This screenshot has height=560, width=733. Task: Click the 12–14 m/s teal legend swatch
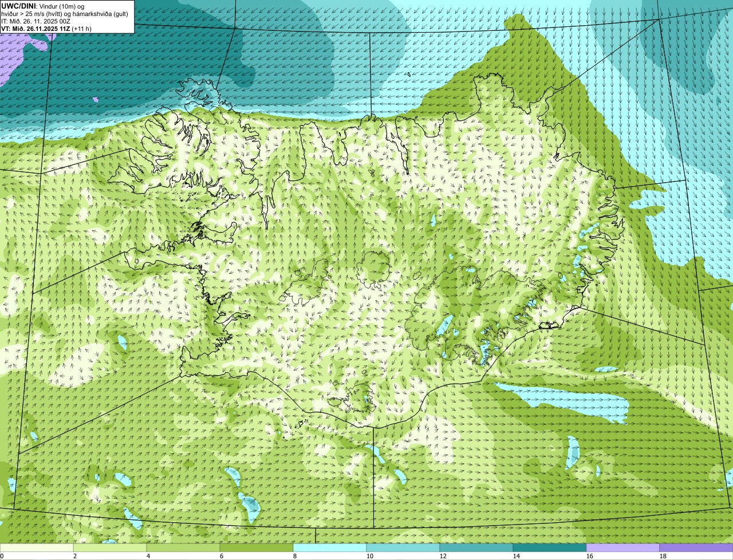pos(476,548)
